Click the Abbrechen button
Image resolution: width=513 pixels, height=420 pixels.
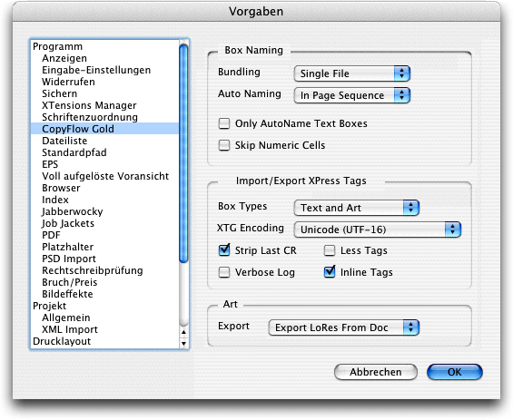tap(376, 372)
